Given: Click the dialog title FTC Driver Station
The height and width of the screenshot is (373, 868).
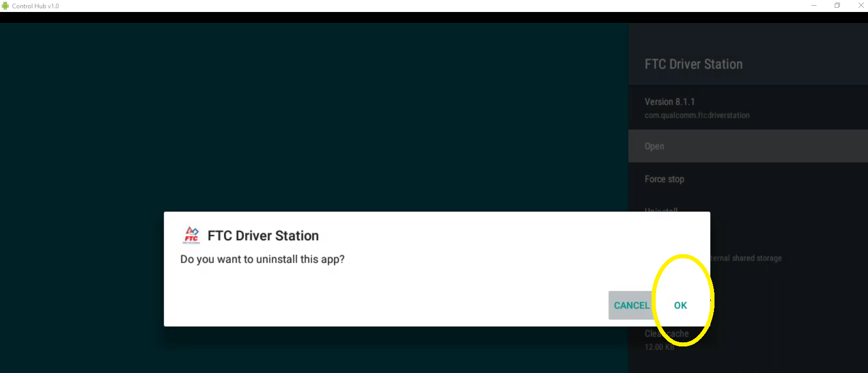Looking at the screenshot, I should click(263, 235).
